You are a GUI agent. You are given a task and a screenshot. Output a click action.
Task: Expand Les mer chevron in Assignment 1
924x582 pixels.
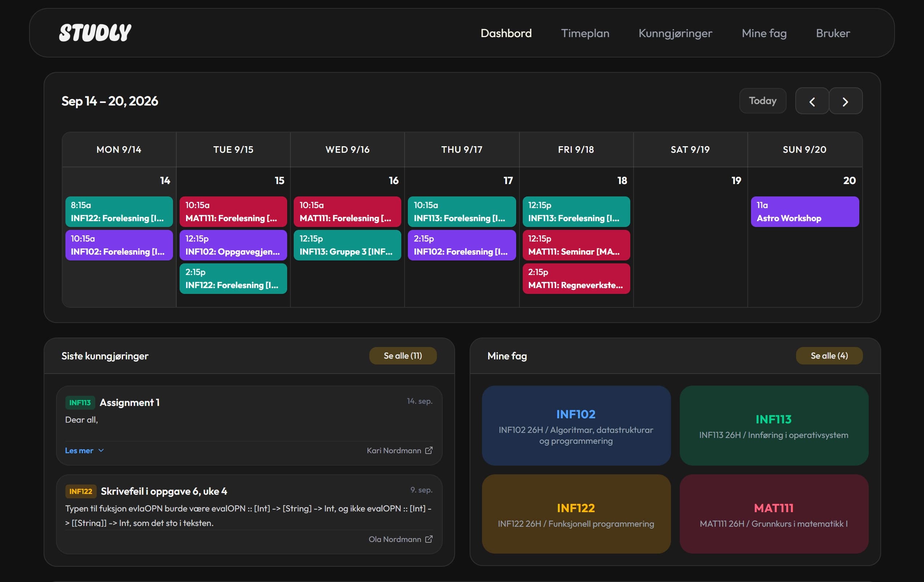click(x=101, y=450)
